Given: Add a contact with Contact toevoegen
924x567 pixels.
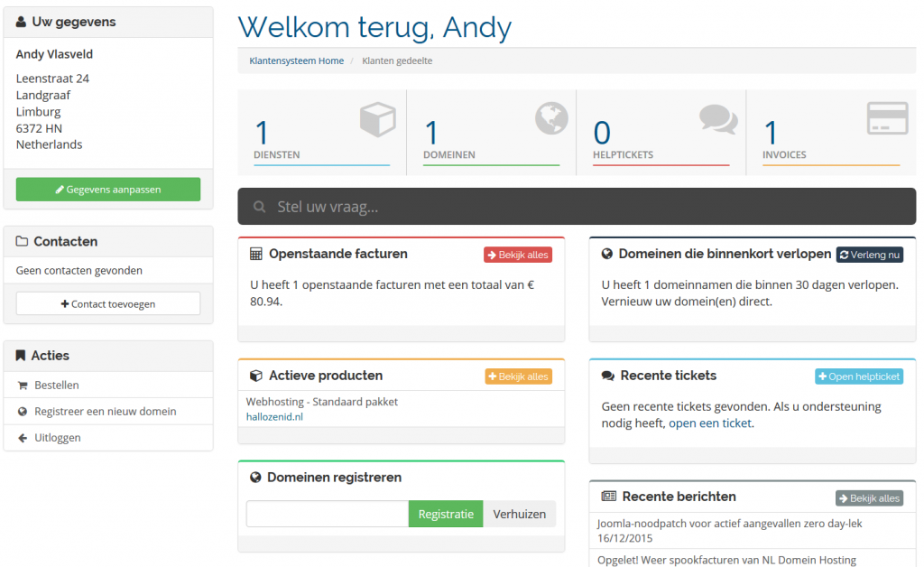Looking at the screenshot, I should (x=108, y=304).
